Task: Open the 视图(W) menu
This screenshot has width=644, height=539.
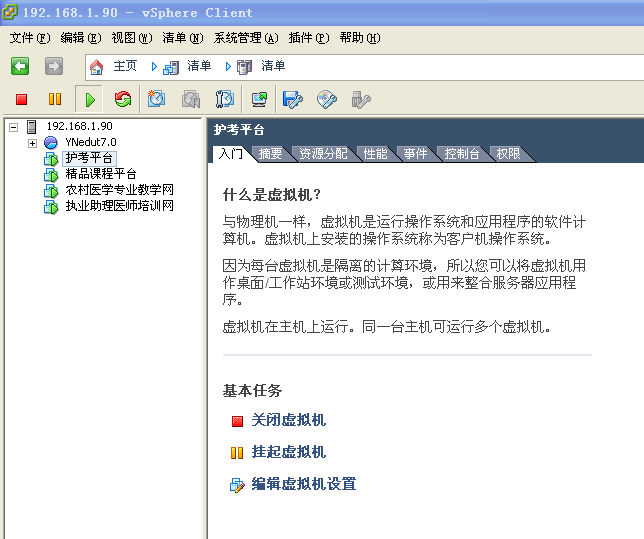Action: pos(132,38)
